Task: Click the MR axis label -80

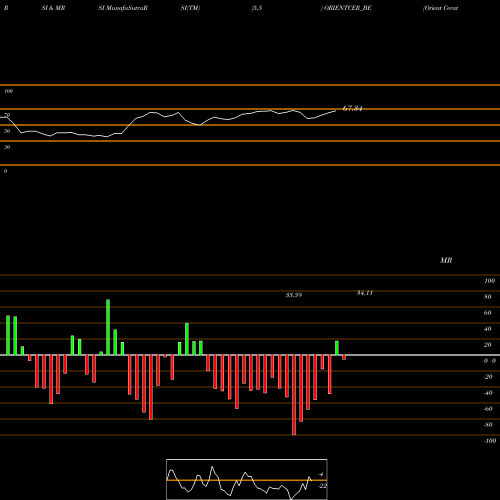Action: [488, 425]
